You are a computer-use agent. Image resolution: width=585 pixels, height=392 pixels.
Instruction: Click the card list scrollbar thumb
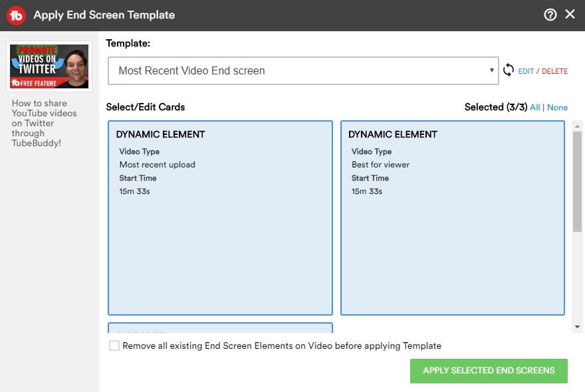tap(577, 179)
